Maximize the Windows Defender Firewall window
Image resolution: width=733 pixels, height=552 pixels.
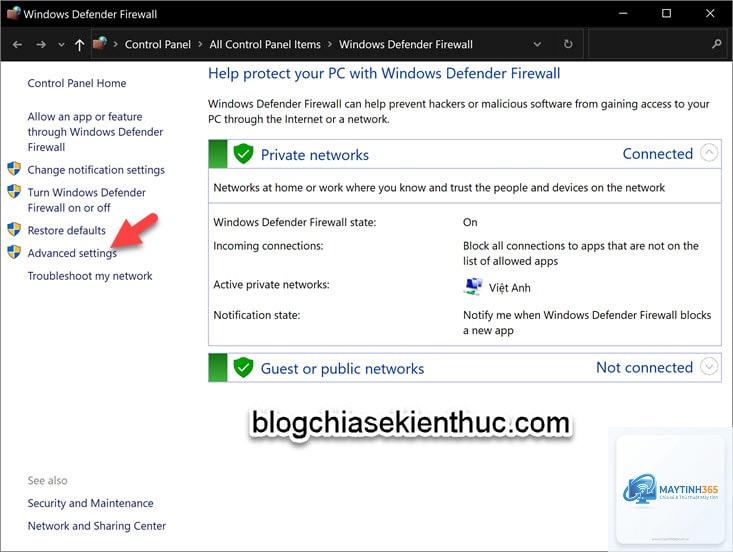point(667,14)
